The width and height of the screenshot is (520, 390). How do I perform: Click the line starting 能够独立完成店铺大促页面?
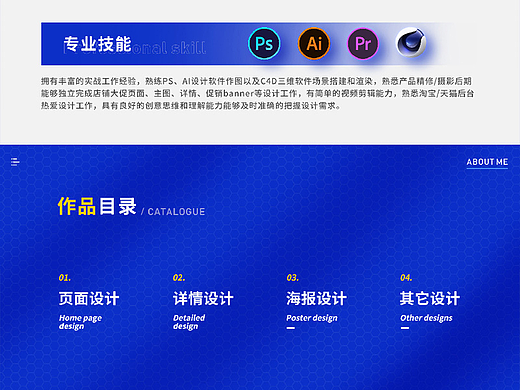point(257,94)
